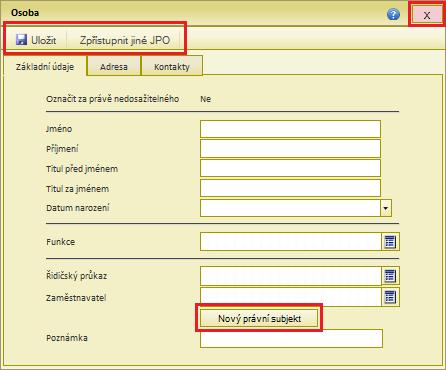This screenshot has width=446, height=370.
Task: Focus the Poznámka input field
Action: coord(291,338)
